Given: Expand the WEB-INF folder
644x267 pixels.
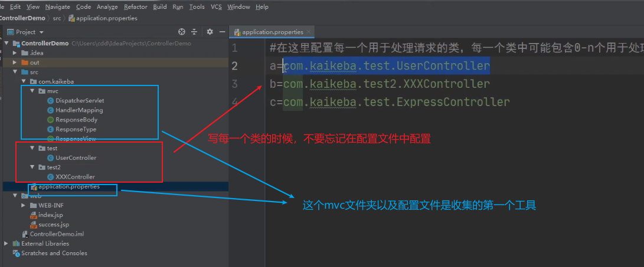Looking at the screenshot, I should point(24,205).
